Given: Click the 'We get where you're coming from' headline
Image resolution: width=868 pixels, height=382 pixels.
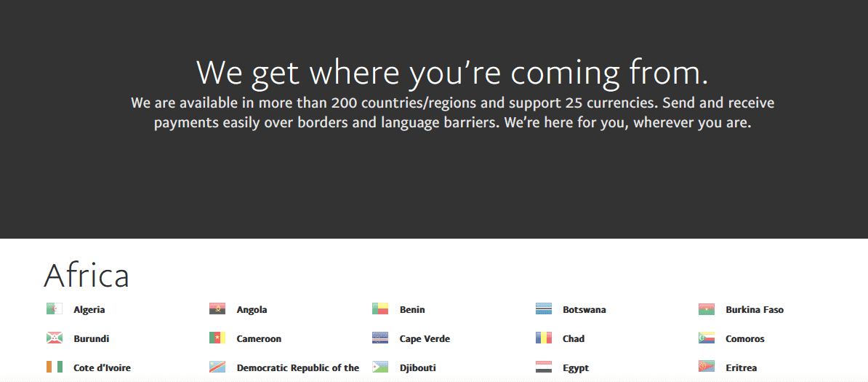Looking at the screenshot, I should tap(451, 73).
